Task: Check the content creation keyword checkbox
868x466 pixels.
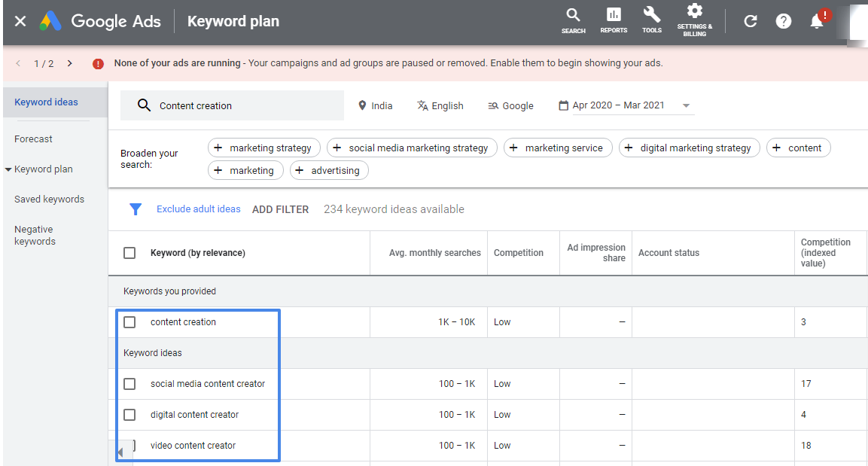Action: [x=129, y=321]
